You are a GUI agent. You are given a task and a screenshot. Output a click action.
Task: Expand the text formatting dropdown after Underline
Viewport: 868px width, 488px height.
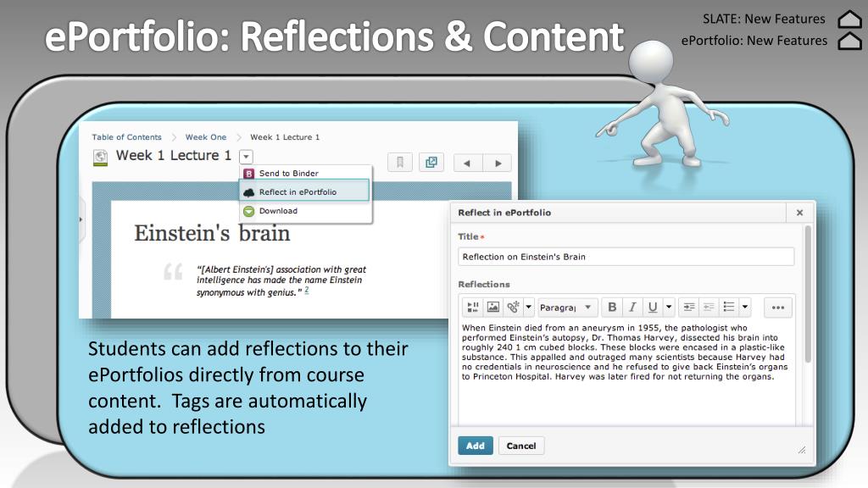pos(669,307)
